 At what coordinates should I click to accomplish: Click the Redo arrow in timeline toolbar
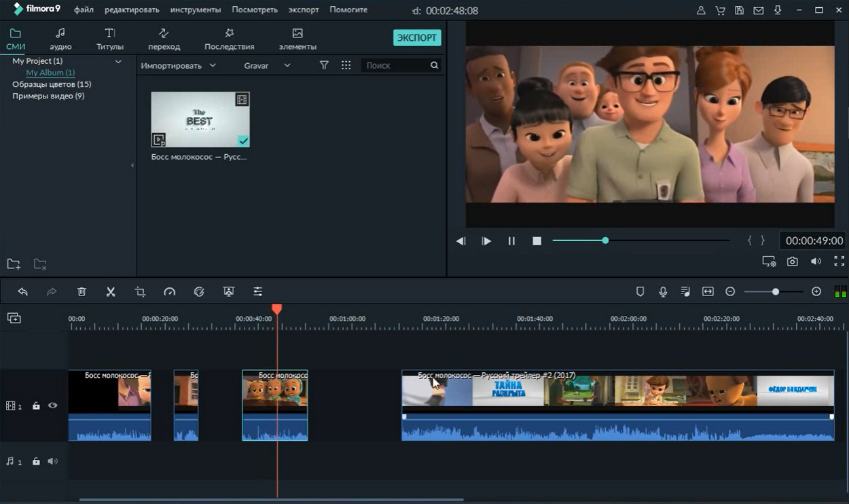tap(52, 291)
